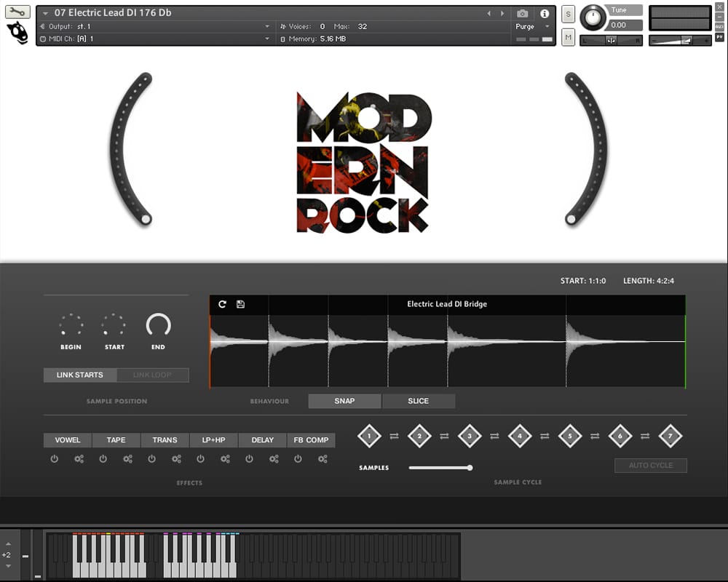
Task: Toggle power for the TAPE effect
Action: click(x=103, y=459)
